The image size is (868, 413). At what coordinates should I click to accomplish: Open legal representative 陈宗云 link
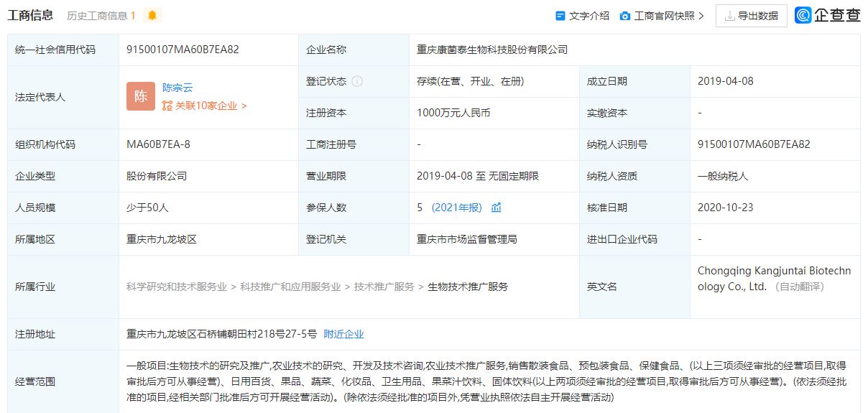[x=177, y=88]
